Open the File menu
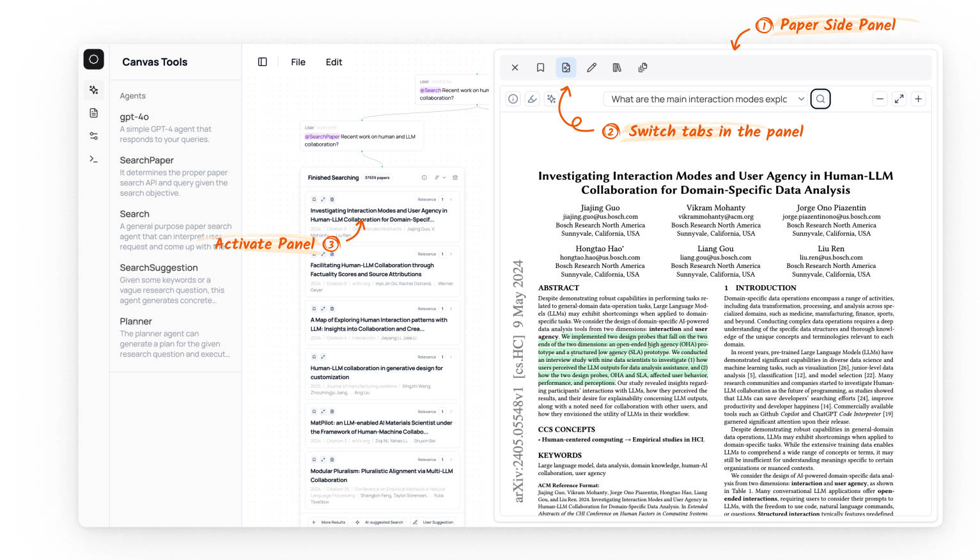Viewport: 980px width, 560px height. (298, 62)
